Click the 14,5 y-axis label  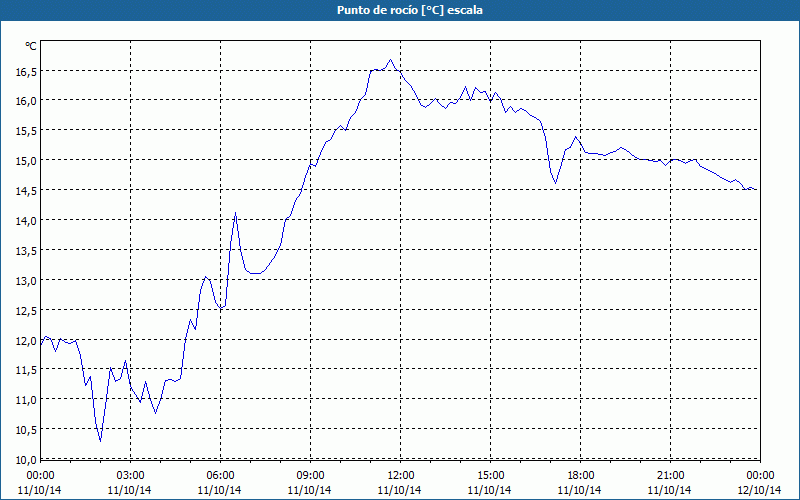[27, 191]
